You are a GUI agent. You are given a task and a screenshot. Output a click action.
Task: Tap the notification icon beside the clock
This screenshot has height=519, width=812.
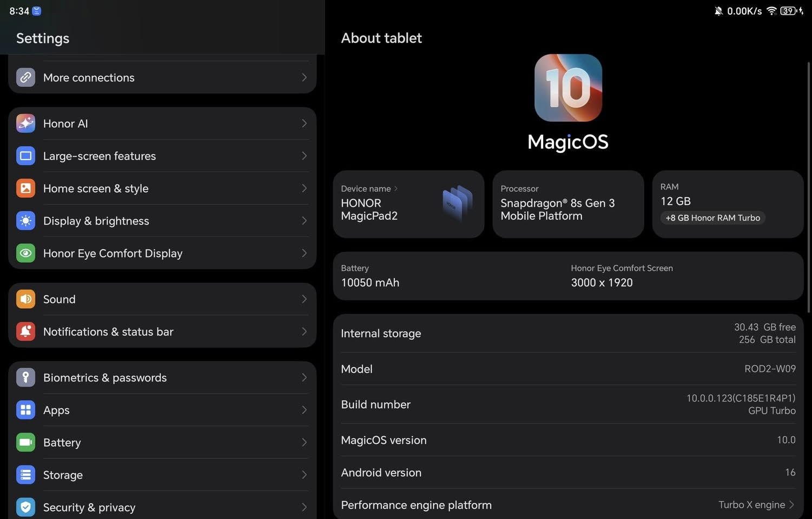37,11
